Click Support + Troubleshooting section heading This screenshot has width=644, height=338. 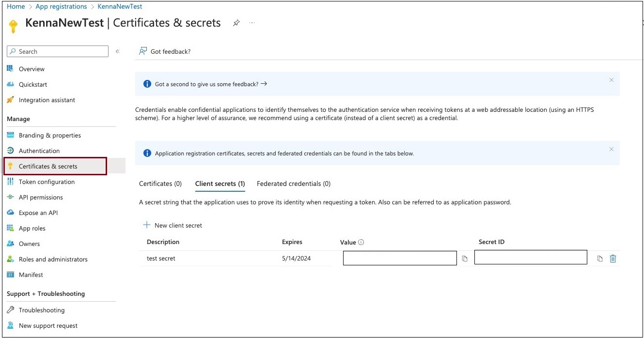pos(46,293)
